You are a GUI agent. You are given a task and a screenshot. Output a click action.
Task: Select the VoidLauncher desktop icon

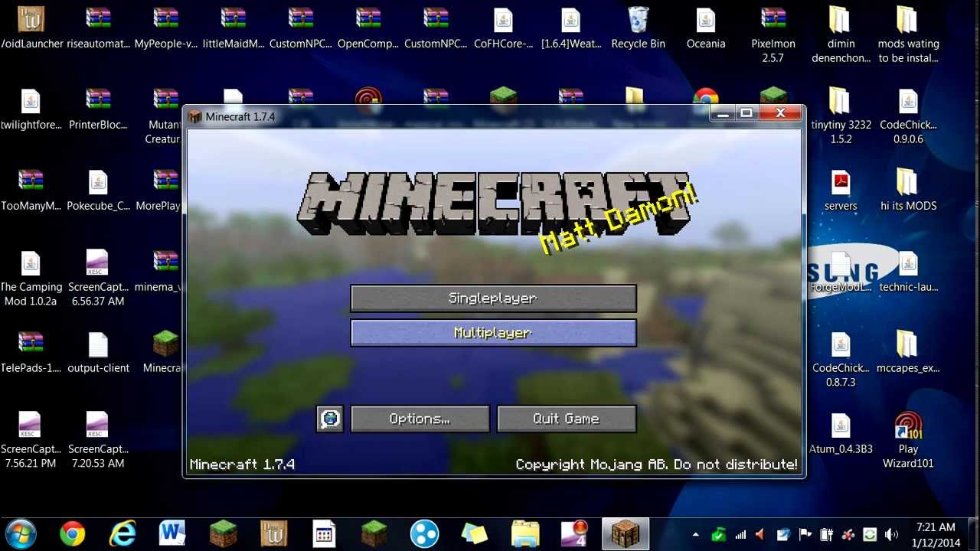(31, 28)
